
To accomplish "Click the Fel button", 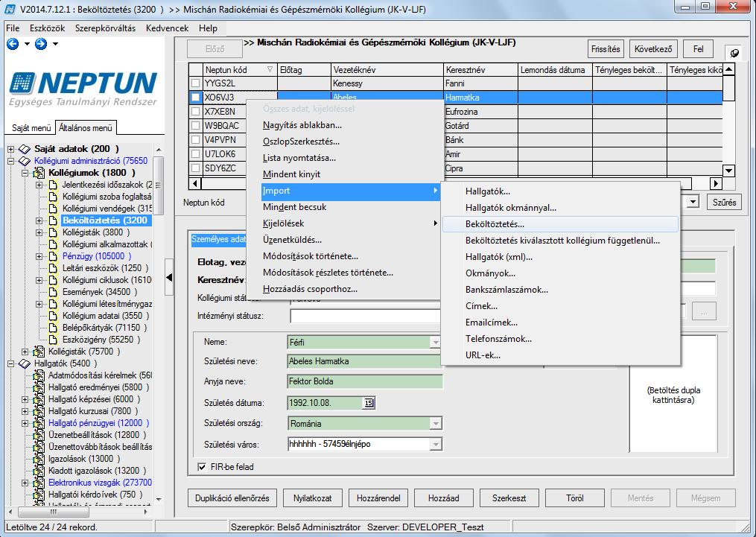I will pyautogui.click(x=698, y=49).
